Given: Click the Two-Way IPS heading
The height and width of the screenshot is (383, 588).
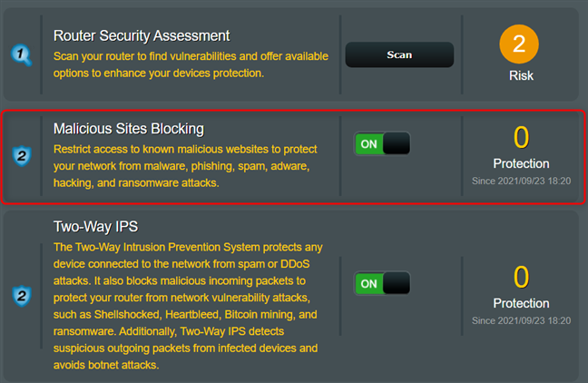Looking at the screenshot, I should pos(95,227).
